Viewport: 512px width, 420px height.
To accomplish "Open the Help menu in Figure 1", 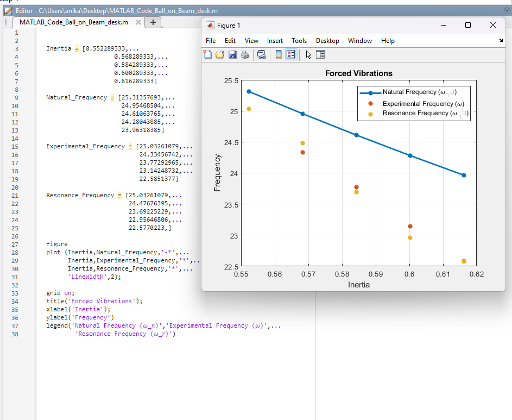I will click(x=388, y=41).
